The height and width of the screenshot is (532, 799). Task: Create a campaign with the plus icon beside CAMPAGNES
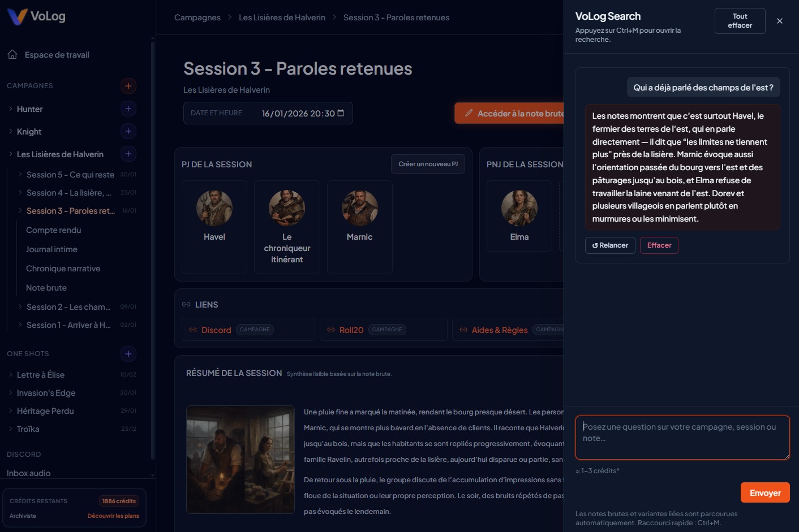[128, 85]
